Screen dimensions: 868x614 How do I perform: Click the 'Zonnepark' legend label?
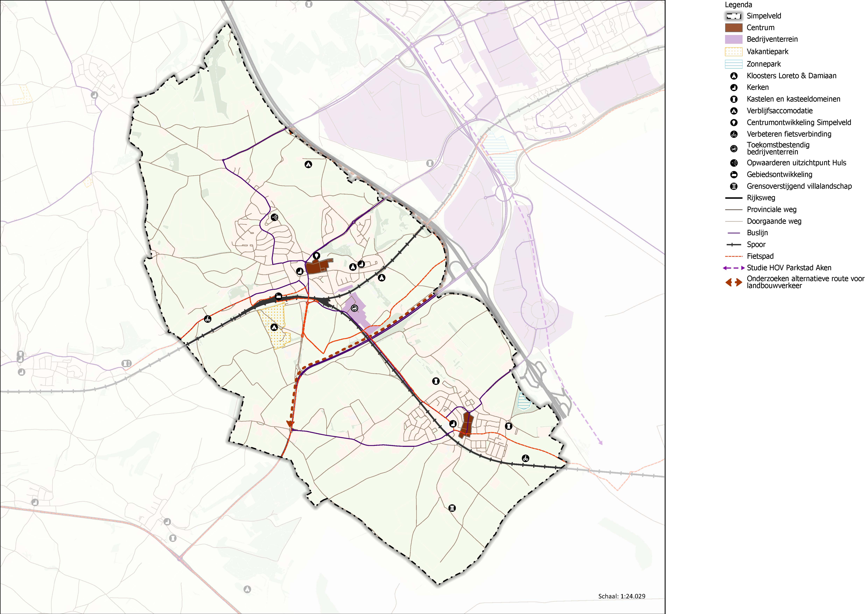pyautogui.click(x=764, y=64)
